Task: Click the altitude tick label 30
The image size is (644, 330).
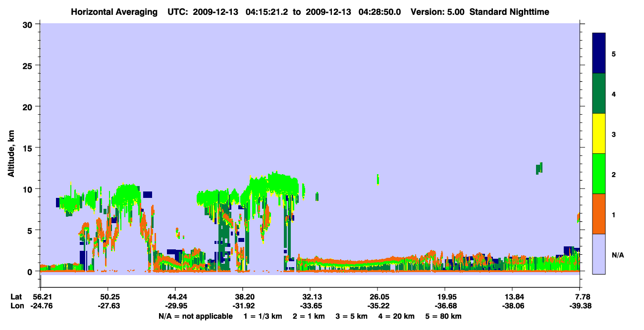Action: click(x=29, y=24)
